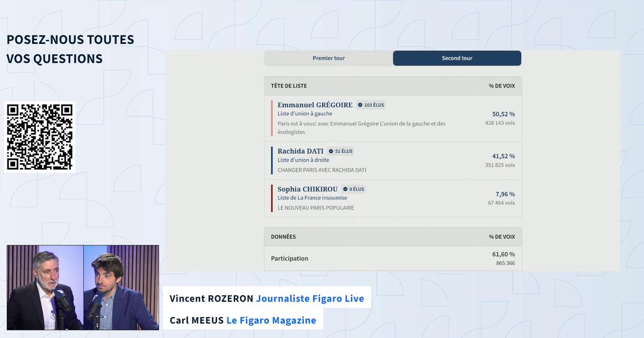
Task: Switch to the Premier tour tab
Action: coord(328,58)
